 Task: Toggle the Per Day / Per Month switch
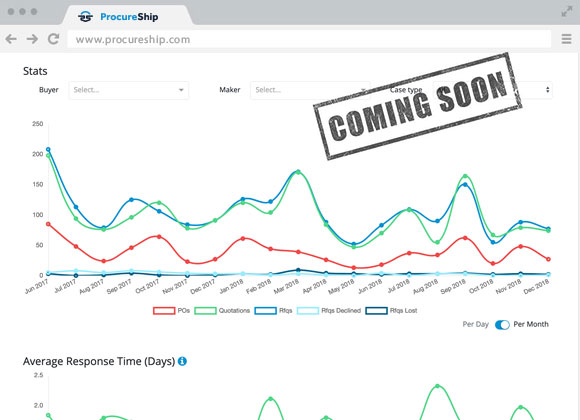tap(502, 325)
